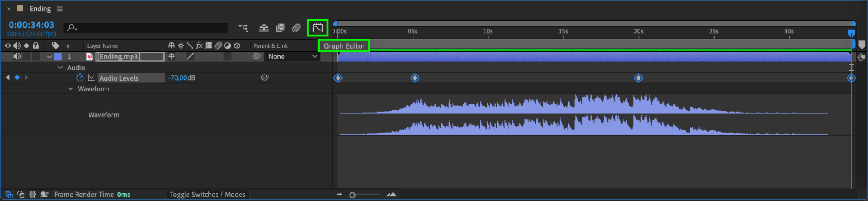Close the Ending timeline tab
Image resolution: width=868 pixels, height=201 pixels.
click(x=9, y=9)
